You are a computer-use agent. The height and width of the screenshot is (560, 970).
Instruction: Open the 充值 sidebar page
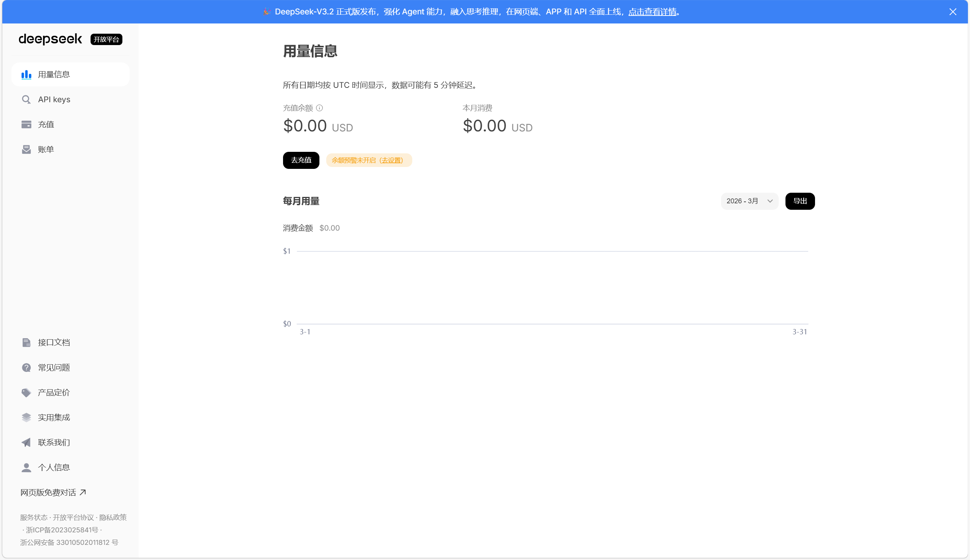[70, 125]
